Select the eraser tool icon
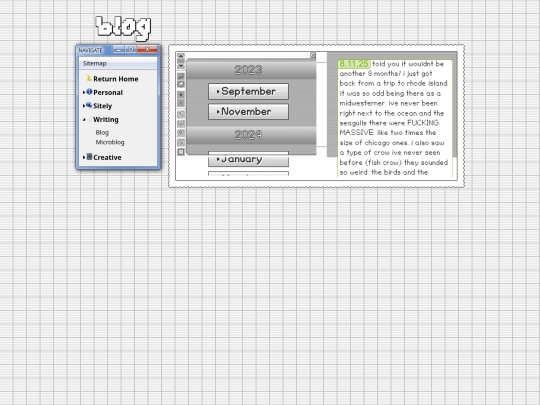The height and width of the screenshot is (405, 540). (x=181, y=84)
